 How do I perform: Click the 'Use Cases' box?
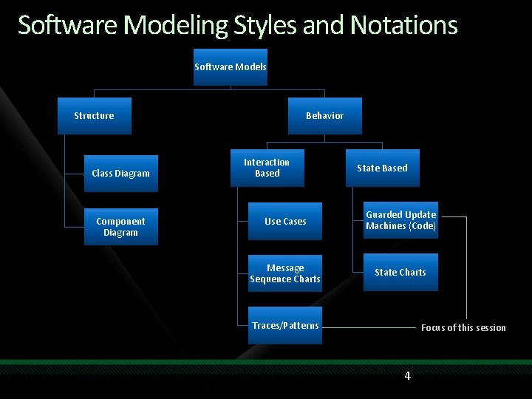click(x=285, y=221)
